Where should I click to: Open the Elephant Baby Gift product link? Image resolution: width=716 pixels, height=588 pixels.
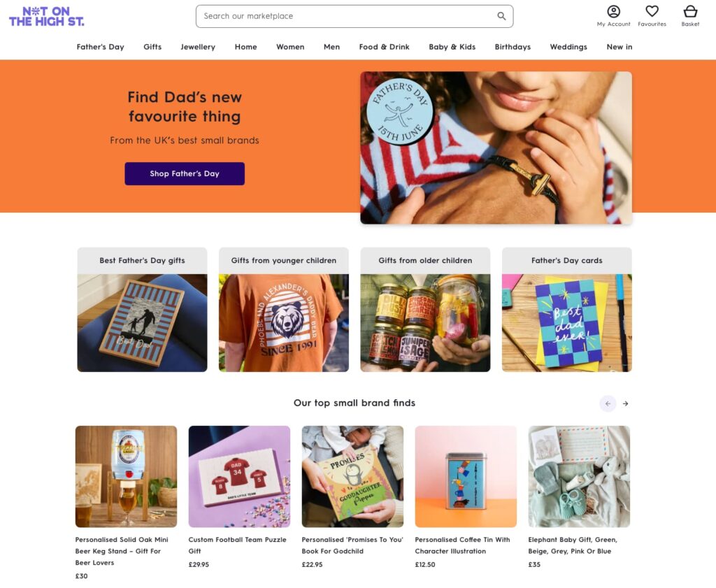tap(573, 545)
